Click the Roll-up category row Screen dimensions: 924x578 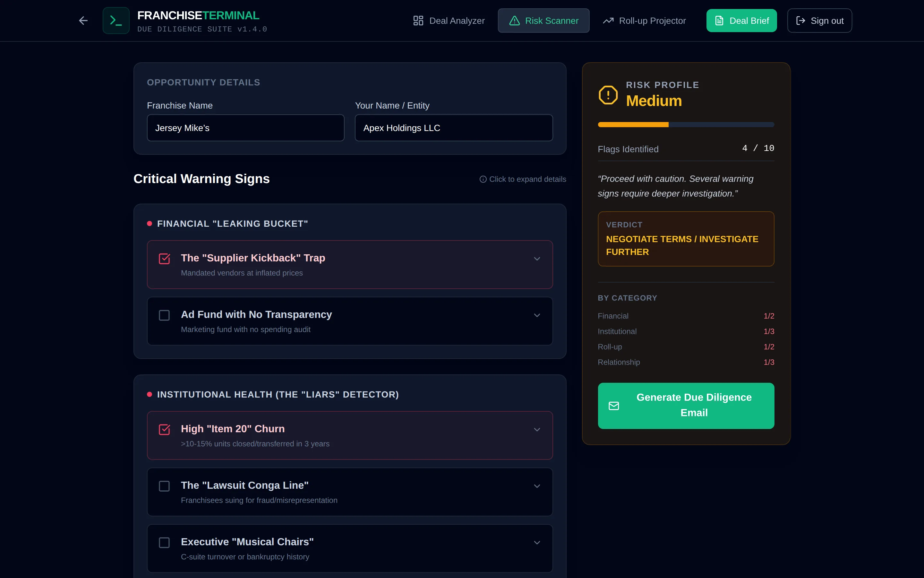686,347
